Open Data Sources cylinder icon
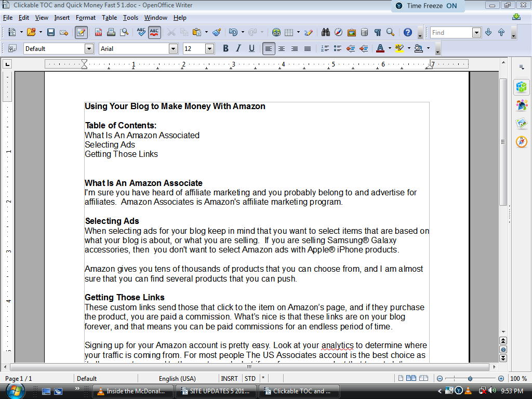 tap(364, 32)
